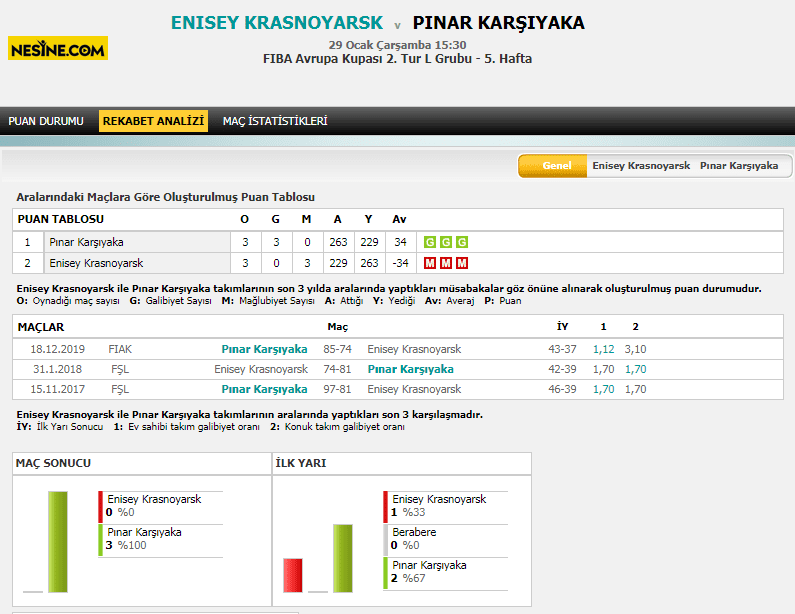Click Pınar Karşıyaka in the 15.11.2017 match
Screen dimensions: 795x614
tap(264, 389)
